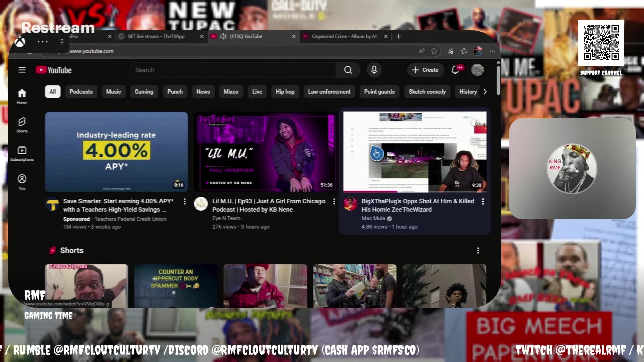Toggle Read Aloud icon in address bar
Viewport: 644px width, 362px height.
click(x=421, y=51)
